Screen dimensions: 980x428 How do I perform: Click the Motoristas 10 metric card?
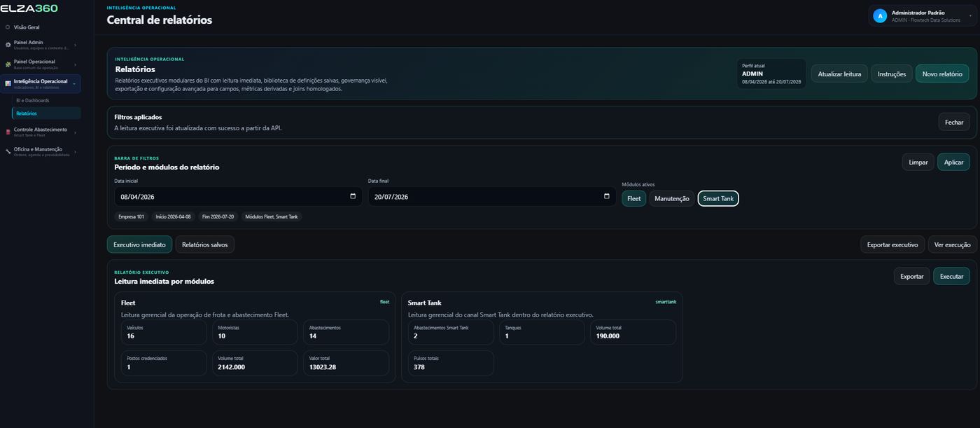point(255,332)
